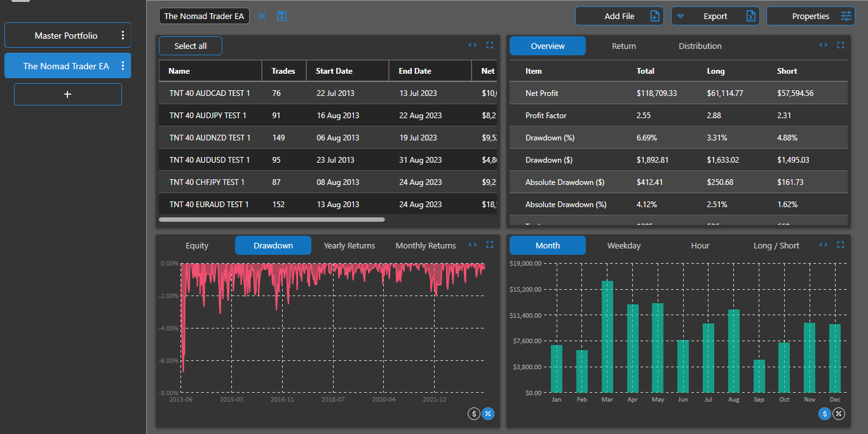Expand the trades table to fullscreen
This screenshot has height=434, width=868.
pyautogui.click(x=489, y=44)
